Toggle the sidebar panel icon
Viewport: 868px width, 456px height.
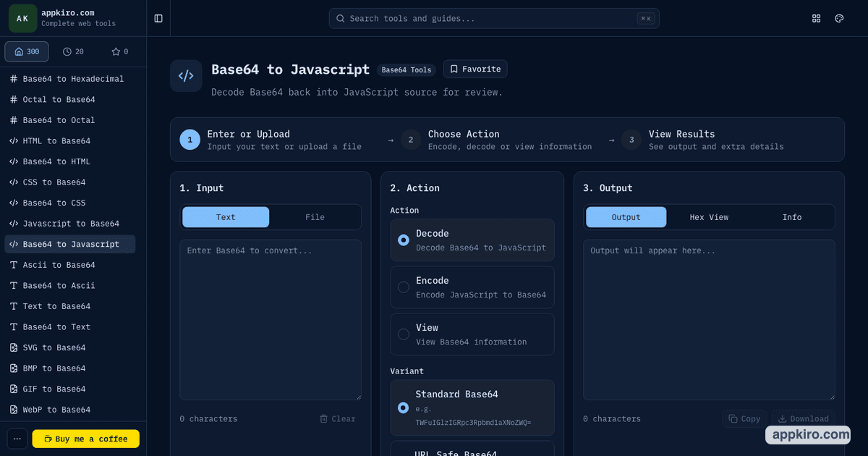(158, 18)
